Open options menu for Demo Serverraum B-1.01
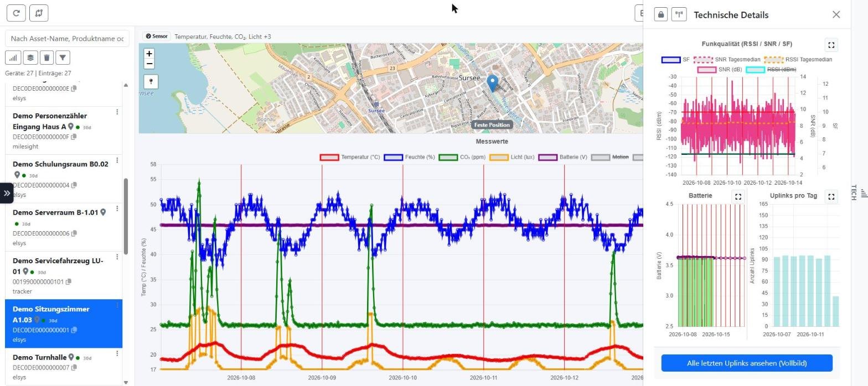Image resolution: width=868 pixels, height=386 pixels. tap(117, 208)
